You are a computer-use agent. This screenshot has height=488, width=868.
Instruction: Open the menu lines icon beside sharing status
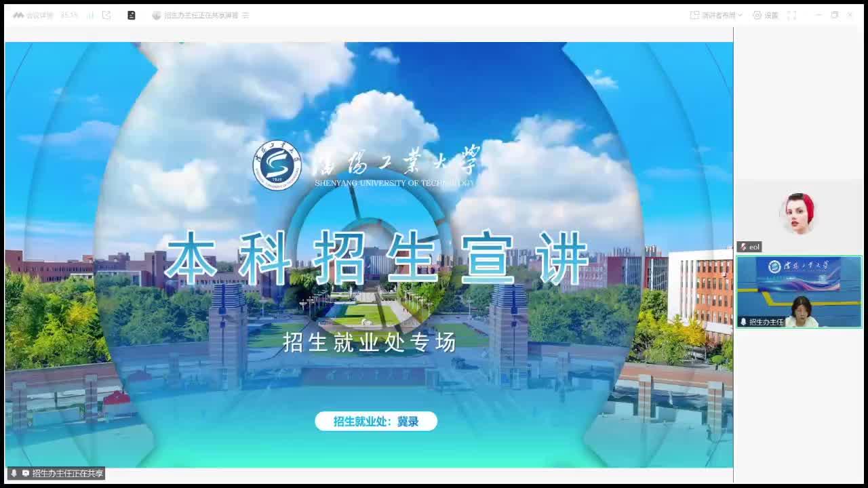245,15
